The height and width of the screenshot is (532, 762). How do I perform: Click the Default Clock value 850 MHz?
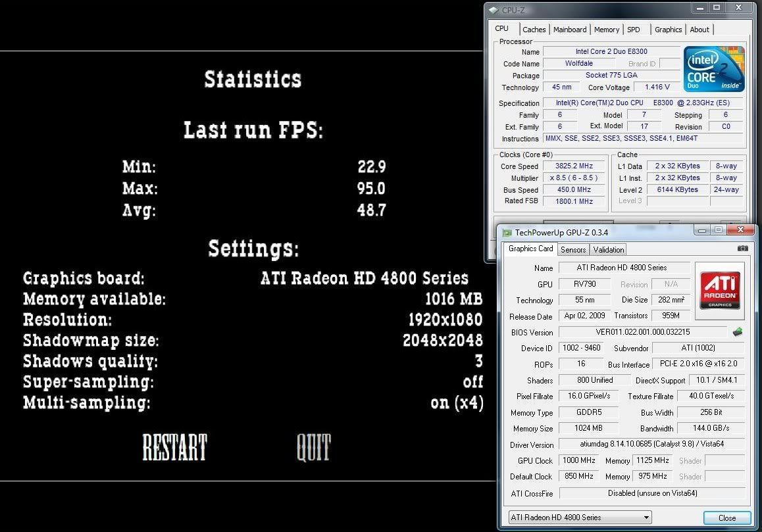click(579, 476)
